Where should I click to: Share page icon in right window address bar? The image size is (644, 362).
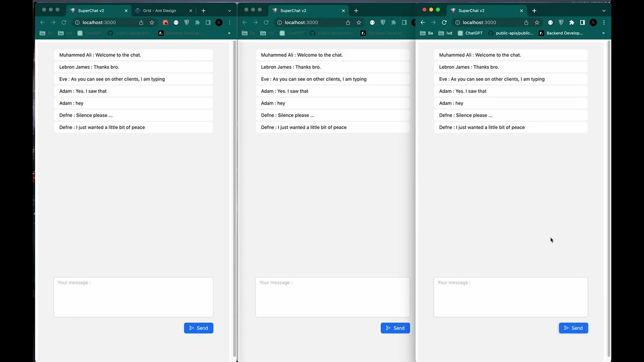coord(526,22)
